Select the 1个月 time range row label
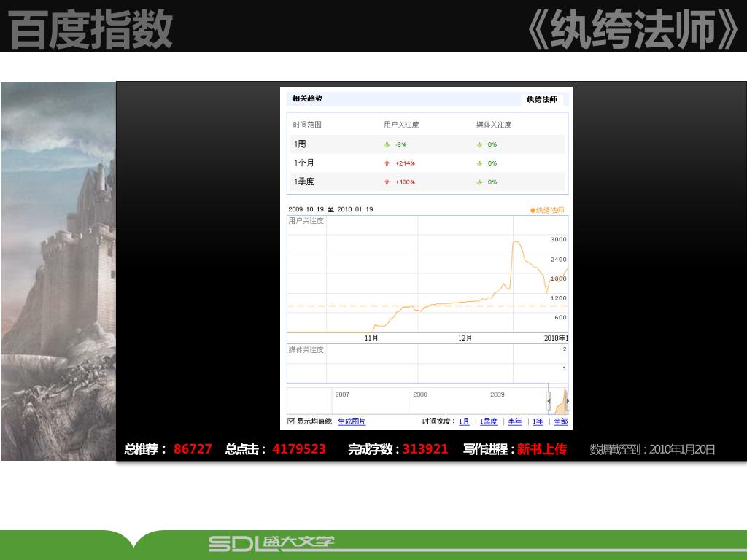747x560 pixels. (x=304, y=163)
